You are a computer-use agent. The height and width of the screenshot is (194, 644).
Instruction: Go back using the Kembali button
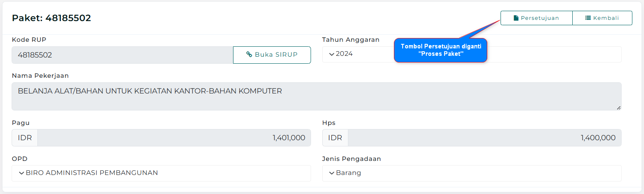602,18
